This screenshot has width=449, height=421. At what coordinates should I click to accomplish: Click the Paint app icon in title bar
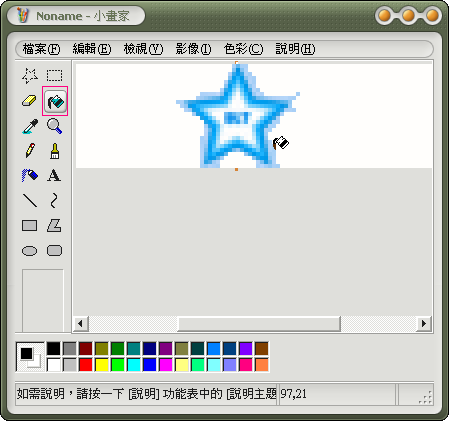23,15
